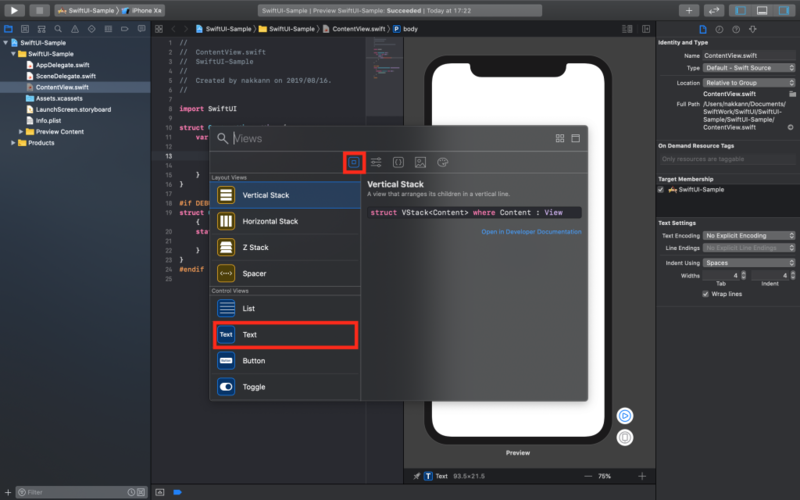Open the Debug navigator
Screen dimensions: 800x500
coord(108,29)
